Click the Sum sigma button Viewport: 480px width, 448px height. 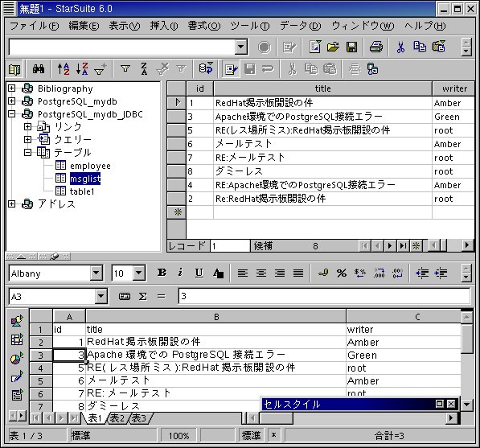142,296
